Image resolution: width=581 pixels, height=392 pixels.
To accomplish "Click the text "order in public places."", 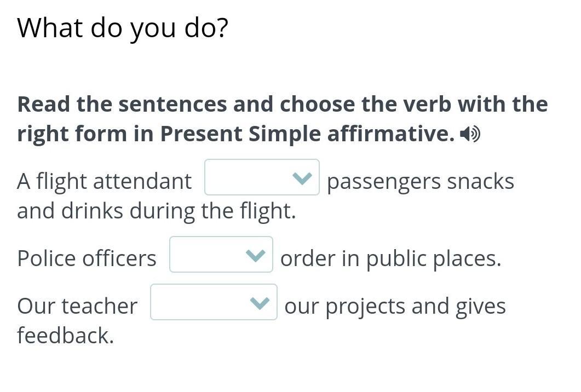I will tap(390, 258).
